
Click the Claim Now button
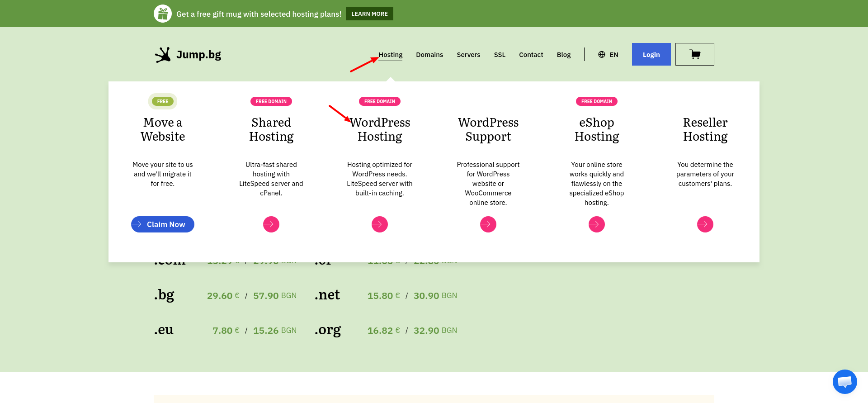pos(163,224)
